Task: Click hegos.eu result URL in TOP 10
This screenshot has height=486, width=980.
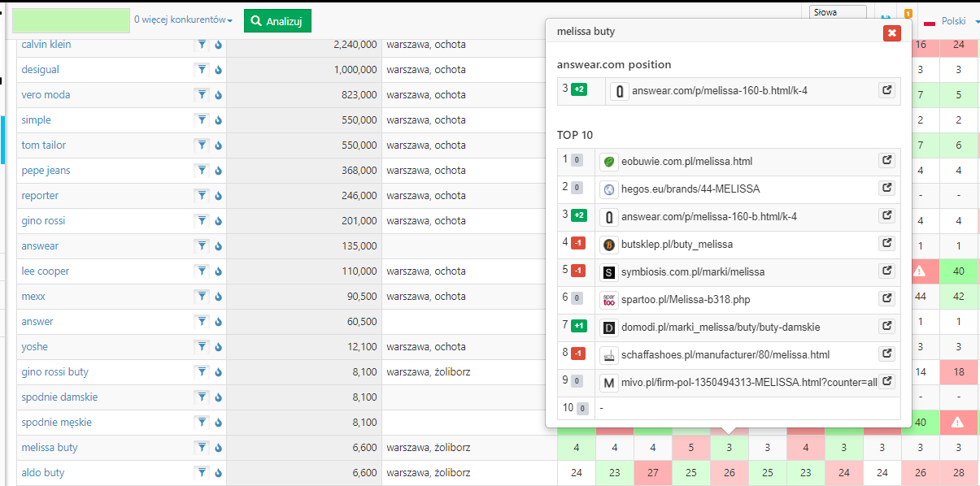Action: coord(690,189)
